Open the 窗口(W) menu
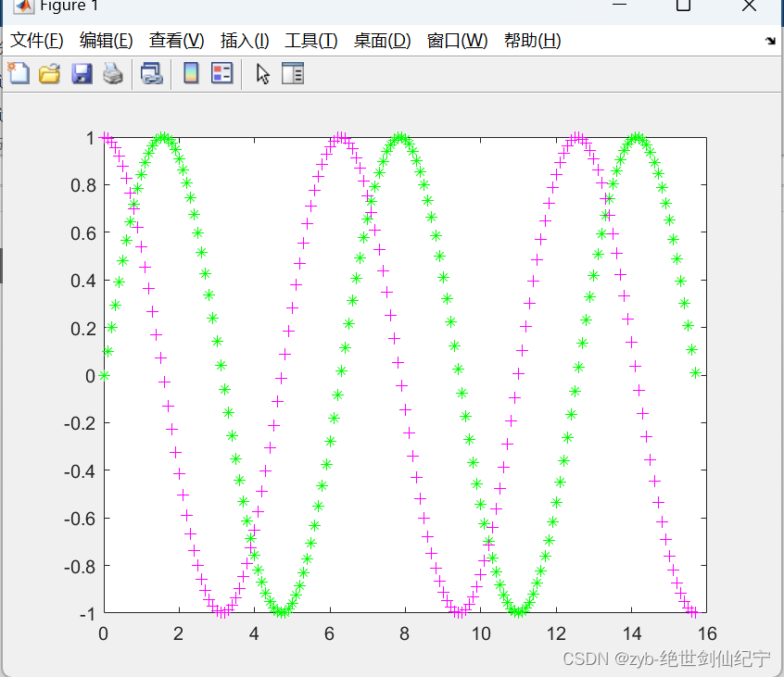Screen dimensions: 784x677 click(457, 41)
